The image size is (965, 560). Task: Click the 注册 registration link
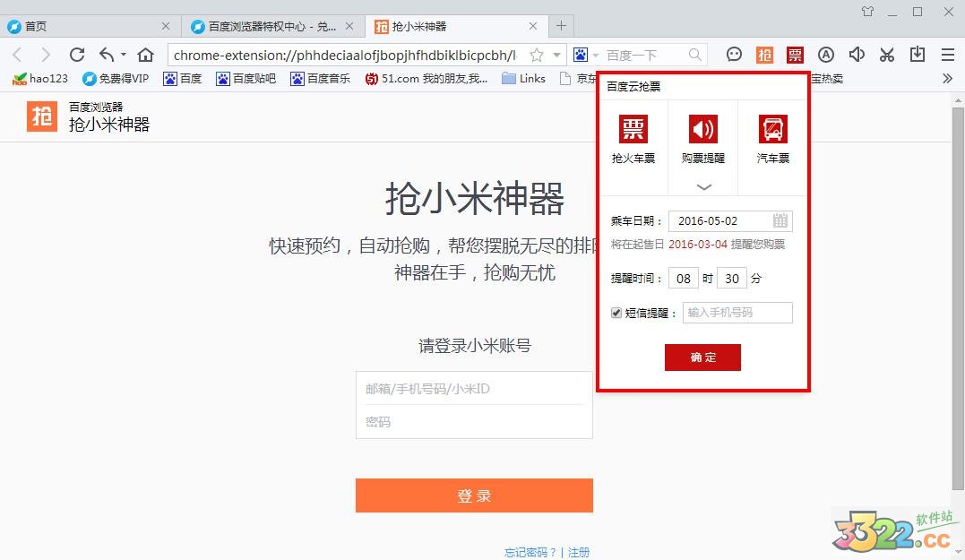pos(577,553)
